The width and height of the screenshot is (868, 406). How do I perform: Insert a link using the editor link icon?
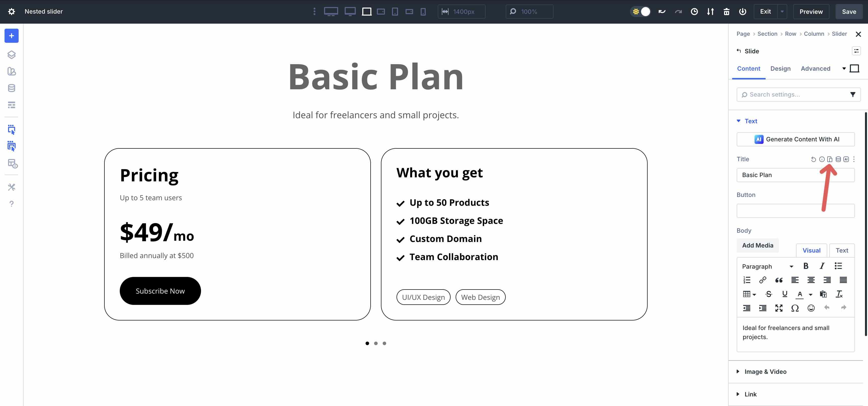click(x=763, y=280)
